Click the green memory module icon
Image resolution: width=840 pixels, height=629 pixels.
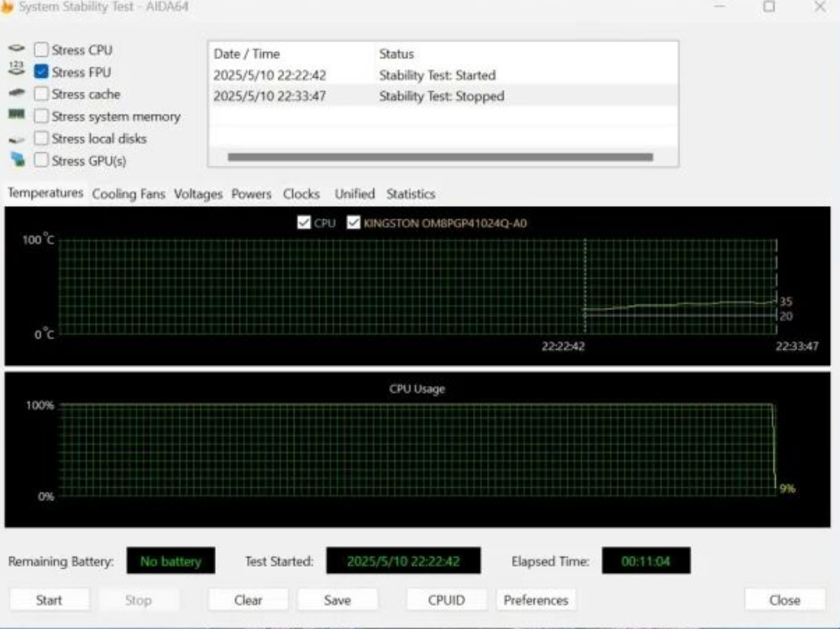(x=16, y=116)
